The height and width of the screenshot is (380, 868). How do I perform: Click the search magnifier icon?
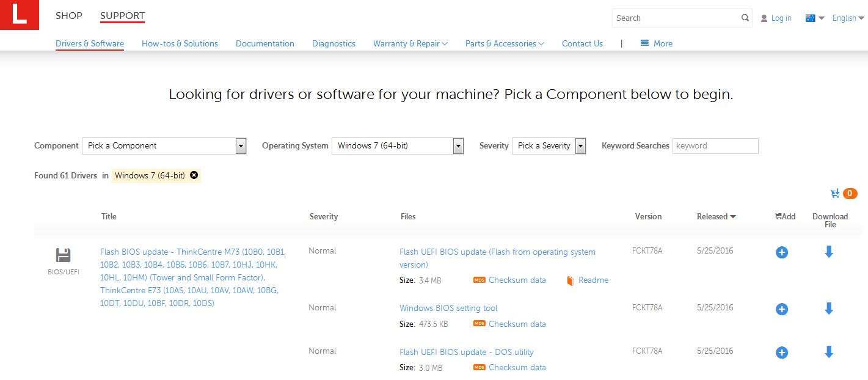(745, 18)
